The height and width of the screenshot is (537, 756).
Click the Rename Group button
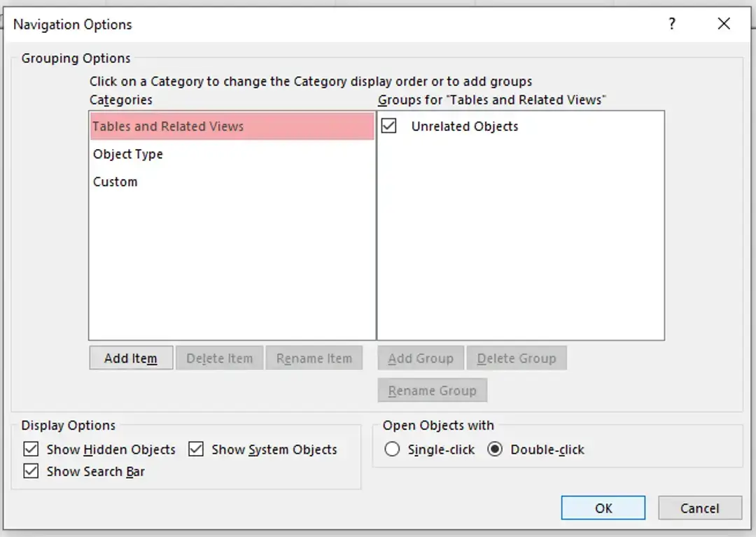click(x=432, y=390)
